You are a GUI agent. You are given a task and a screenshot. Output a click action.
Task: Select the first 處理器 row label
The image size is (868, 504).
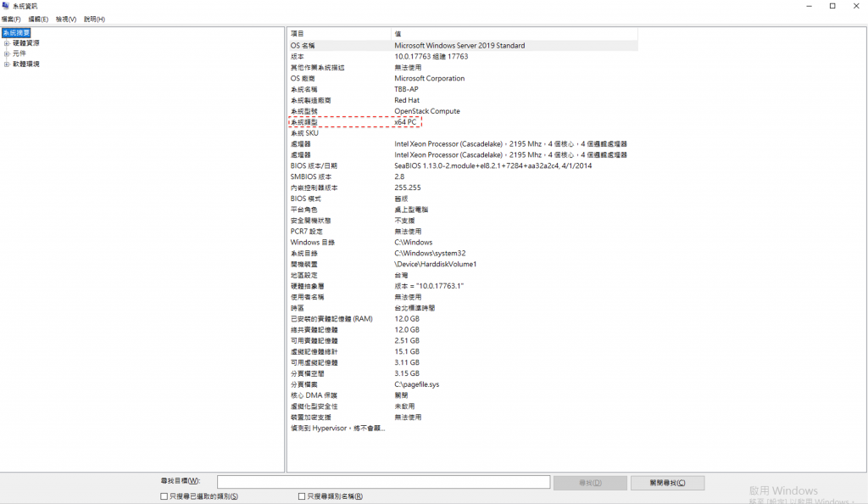pyautogui.click(x=301, y=144)
